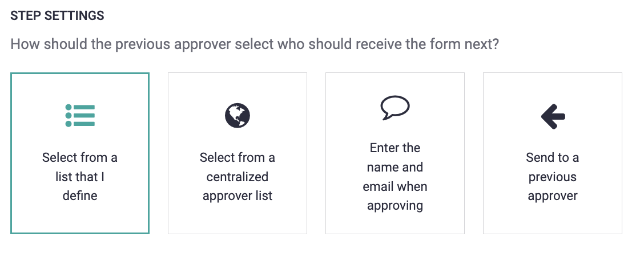Pick the 'Enter the name and email when approving' option
644x261 pixels.
tap(395, 153)
